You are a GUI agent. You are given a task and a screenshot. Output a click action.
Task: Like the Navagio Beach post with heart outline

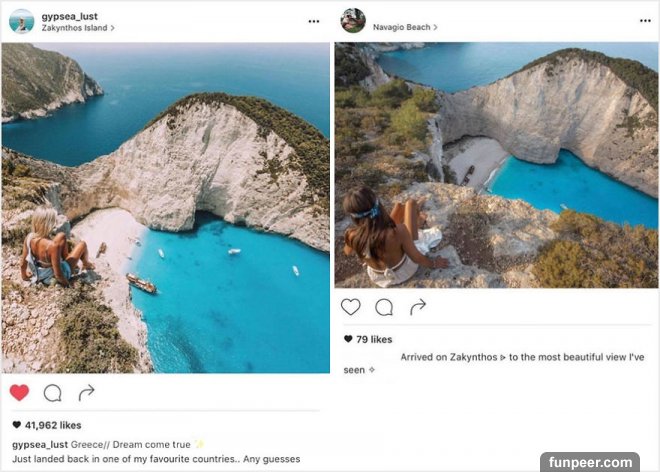tap(351, 307)
